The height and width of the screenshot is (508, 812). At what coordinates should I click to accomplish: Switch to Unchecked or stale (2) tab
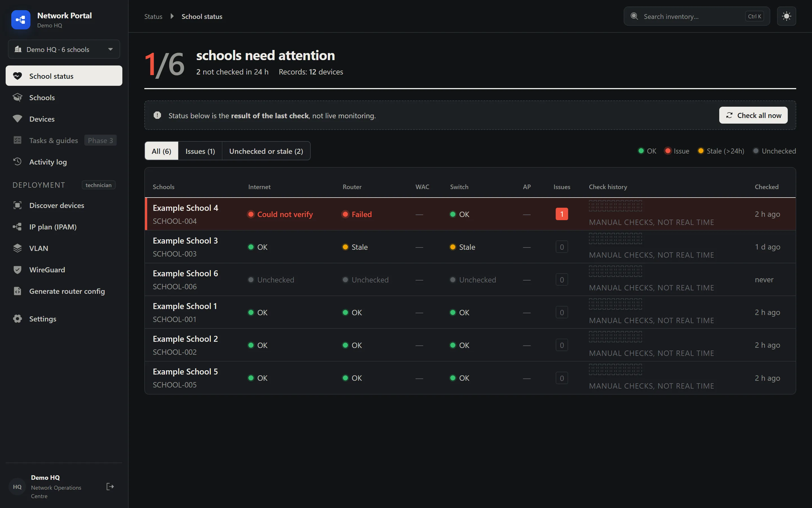(x=266, y=151)
